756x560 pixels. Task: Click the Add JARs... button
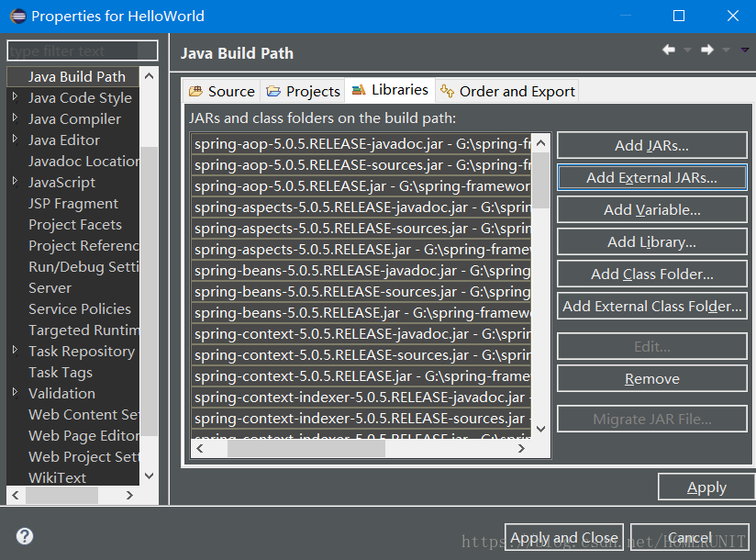coord(651,145)
